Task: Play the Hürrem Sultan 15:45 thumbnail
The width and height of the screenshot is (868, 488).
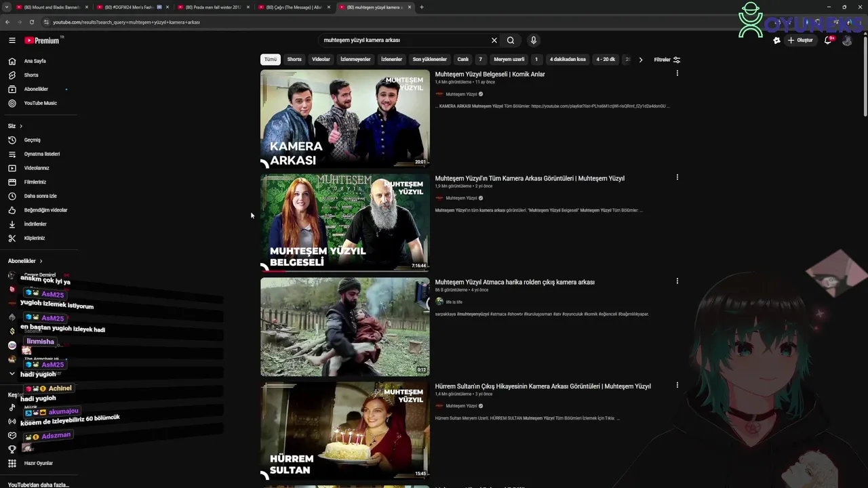Action: point(345,430)
